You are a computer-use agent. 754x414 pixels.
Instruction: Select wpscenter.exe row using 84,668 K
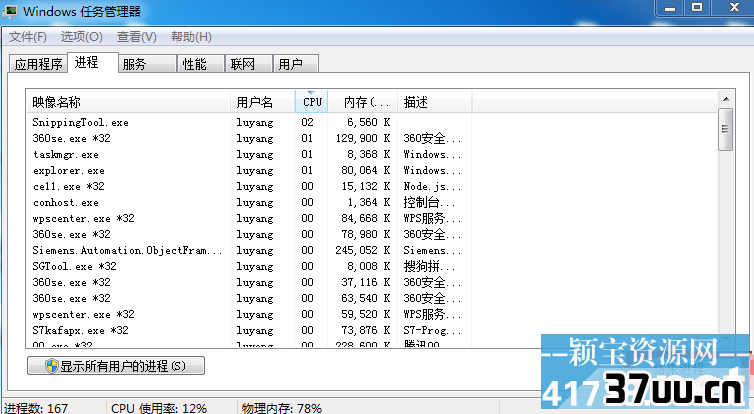(249, 218)
